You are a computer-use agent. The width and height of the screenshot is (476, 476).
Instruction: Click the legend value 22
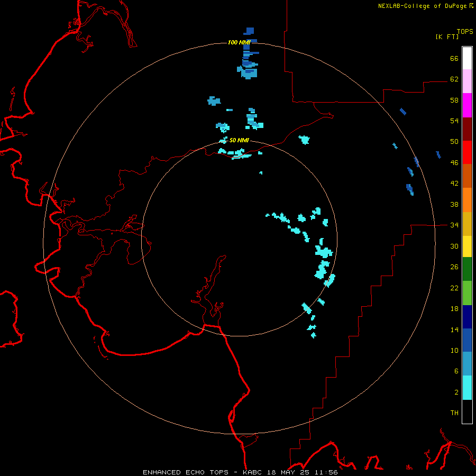[x=454, y=288]
